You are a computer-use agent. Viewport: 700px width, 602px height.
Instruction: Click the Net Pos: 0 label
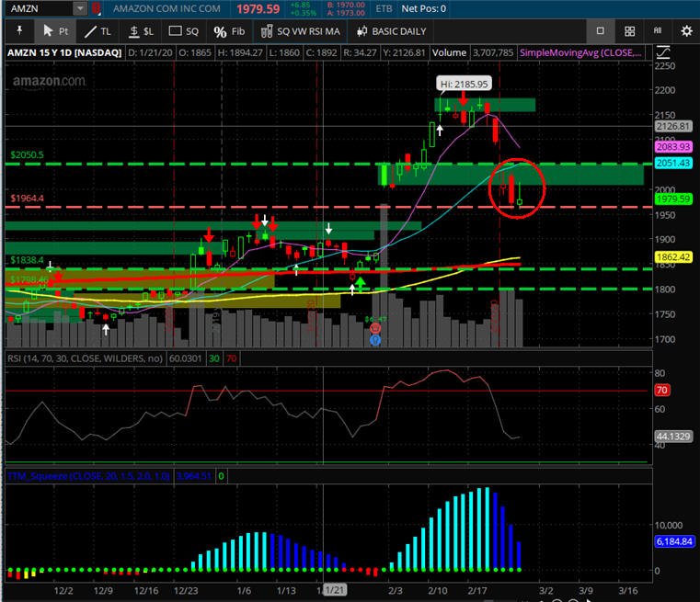[x=424, y=8]
